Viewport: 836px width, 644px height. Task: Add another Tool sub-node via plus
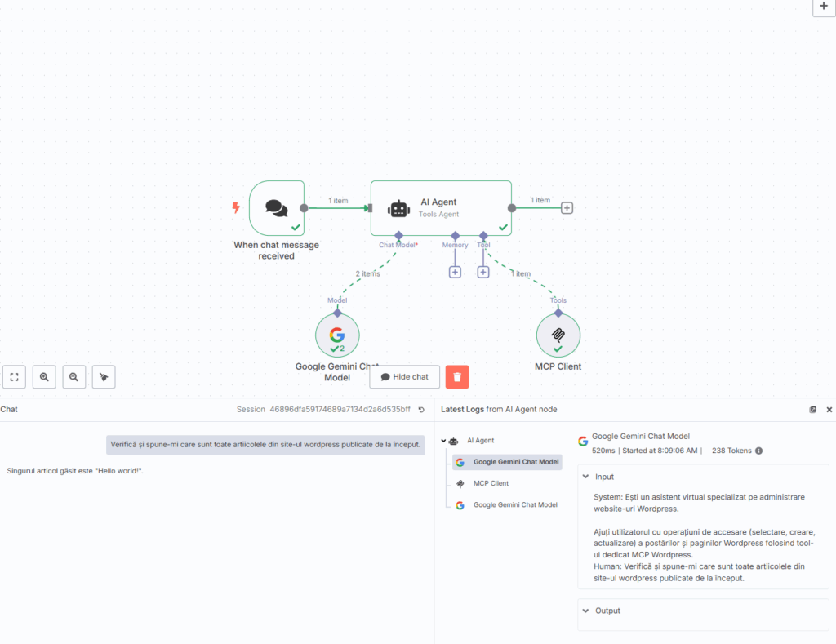point(483,273)
